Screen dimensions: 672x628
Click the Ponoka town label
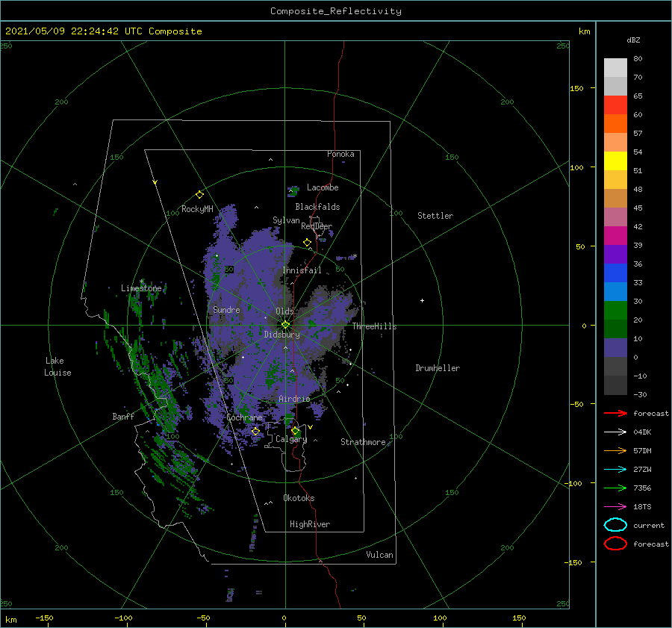coord(340,154)
